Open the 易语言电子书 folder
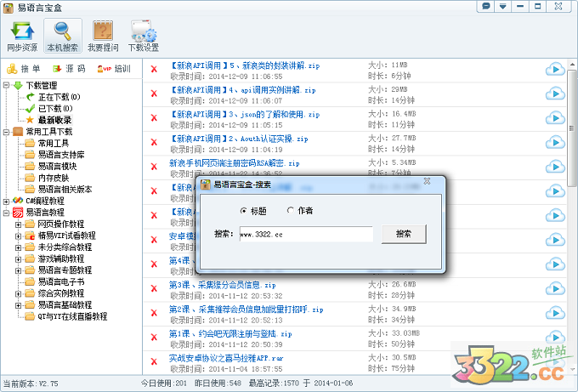The height and width of the screenshot is (392, 578). [x=61, y=282]
